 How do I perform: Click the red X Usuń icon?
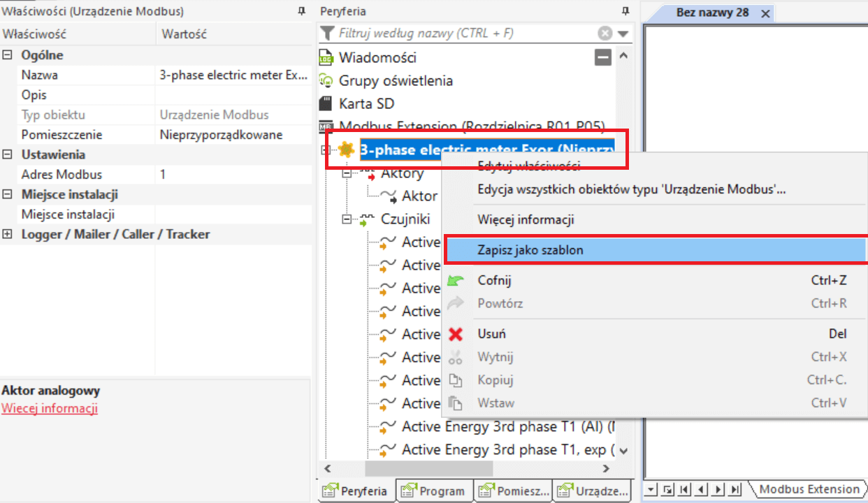pyautogui.click(x=456, y=334)
